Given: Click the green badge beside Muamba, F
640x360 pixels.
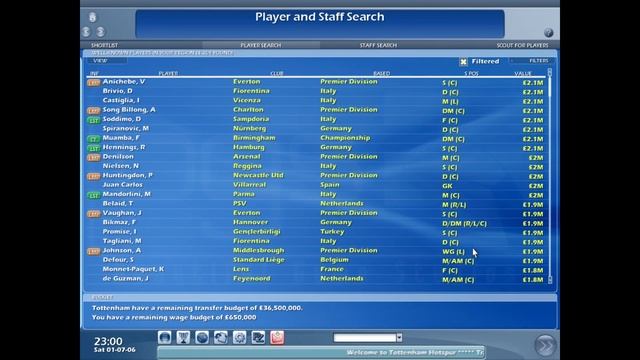Looking at the screenshot, I should click(93, 139).
